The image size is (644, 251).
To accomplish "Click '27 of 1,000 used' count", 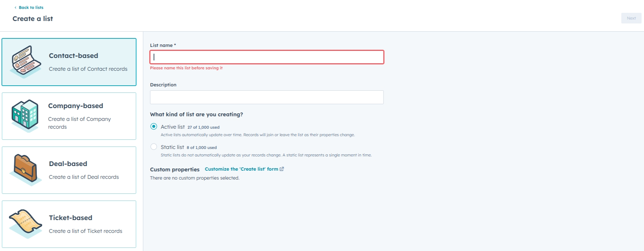I will [x=203, y=127].
